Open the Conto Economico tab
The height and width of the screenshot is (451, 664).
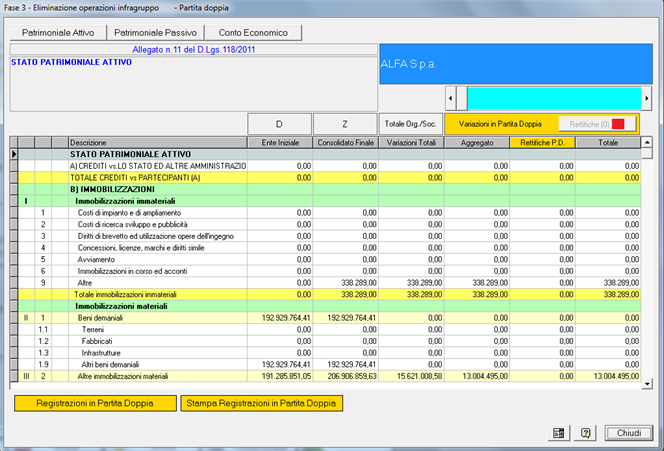(x=253, y=33)
